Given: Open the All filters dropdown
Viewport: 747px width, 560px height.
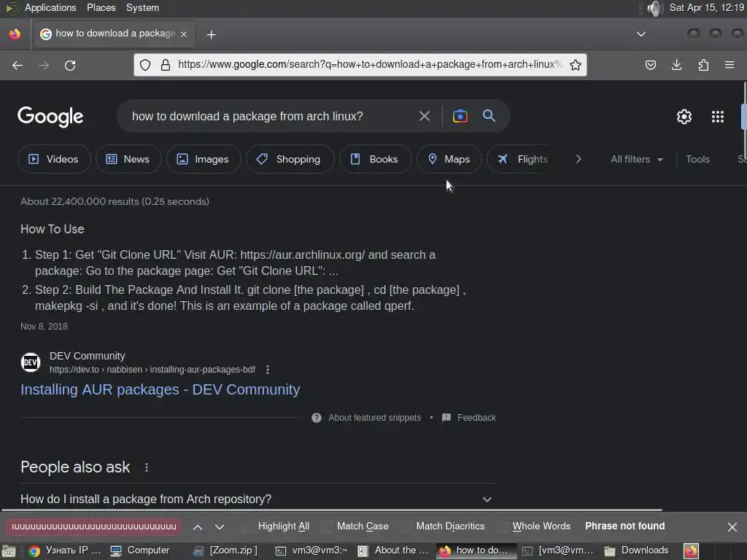Looking at the screenshot, I should (x=636, y=159).
